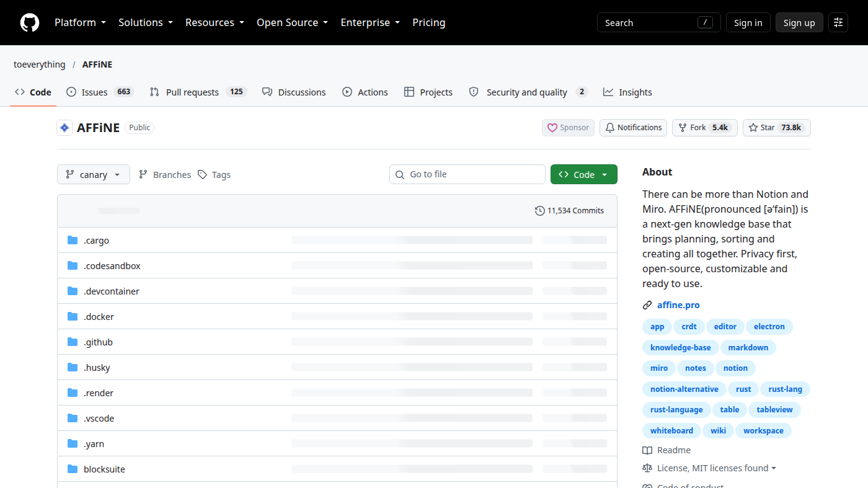Click the folder icon beside .docker
The image size is (868, 488).
pyautogui.click(x=73, y=317)
